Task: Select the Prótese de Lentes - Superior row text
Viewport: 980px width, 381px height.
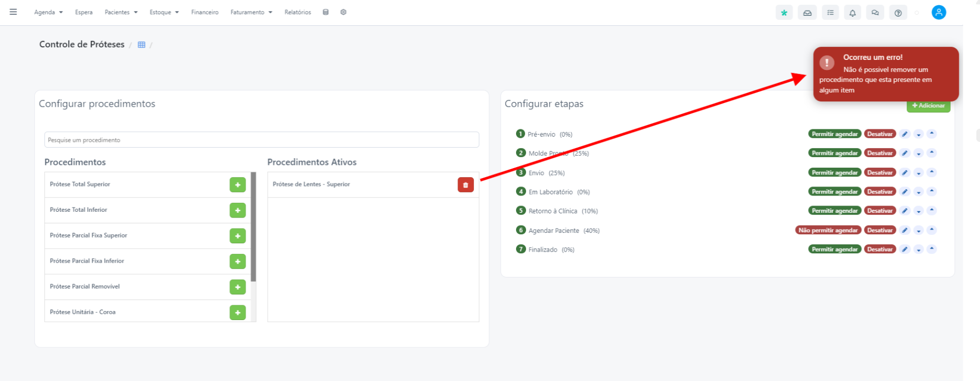Action: (x=311, y=184)
